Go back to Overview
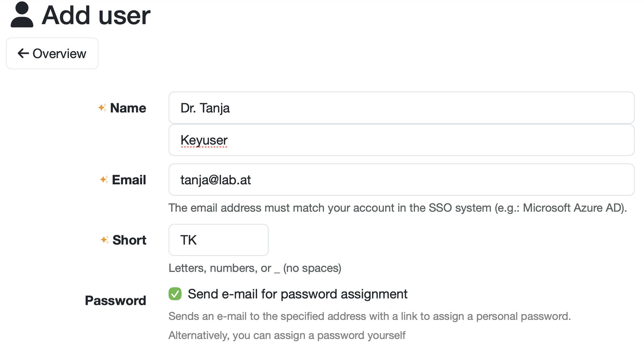Screen dimensions: 644x348 pyautogui.click(x=52, y=53)
